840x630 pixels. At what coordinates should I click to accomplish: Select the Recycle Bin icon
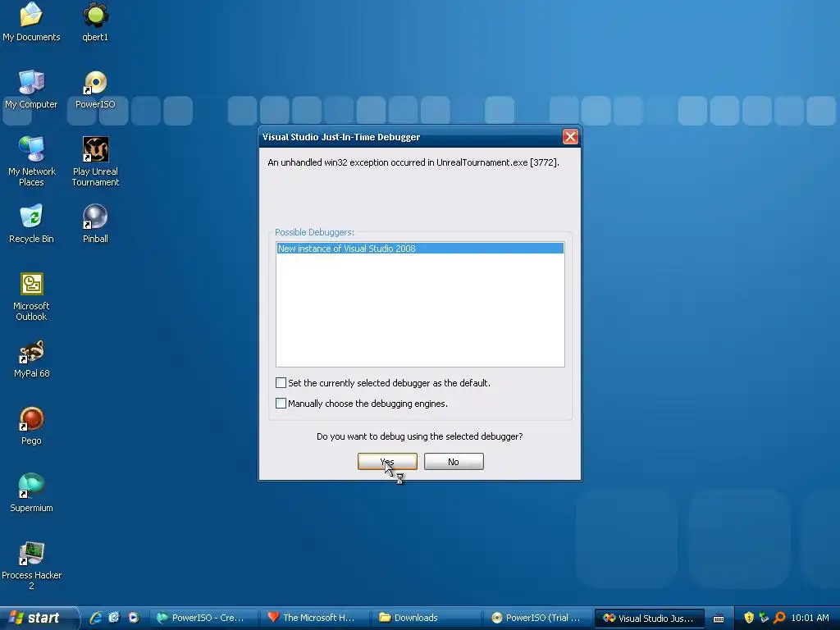[x=31, y=223]
